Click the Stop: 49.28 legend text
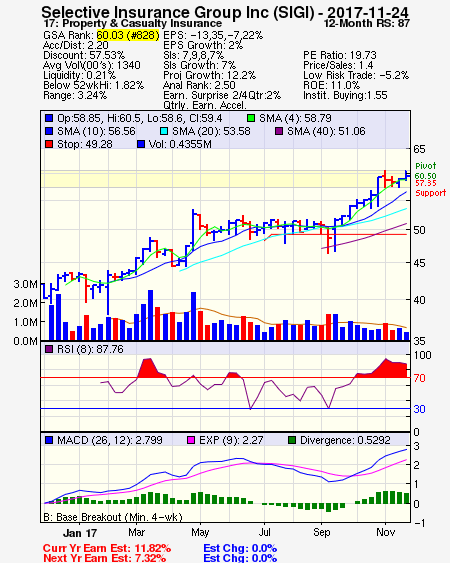Screen dimensions: 450x563 pos(85,144)
